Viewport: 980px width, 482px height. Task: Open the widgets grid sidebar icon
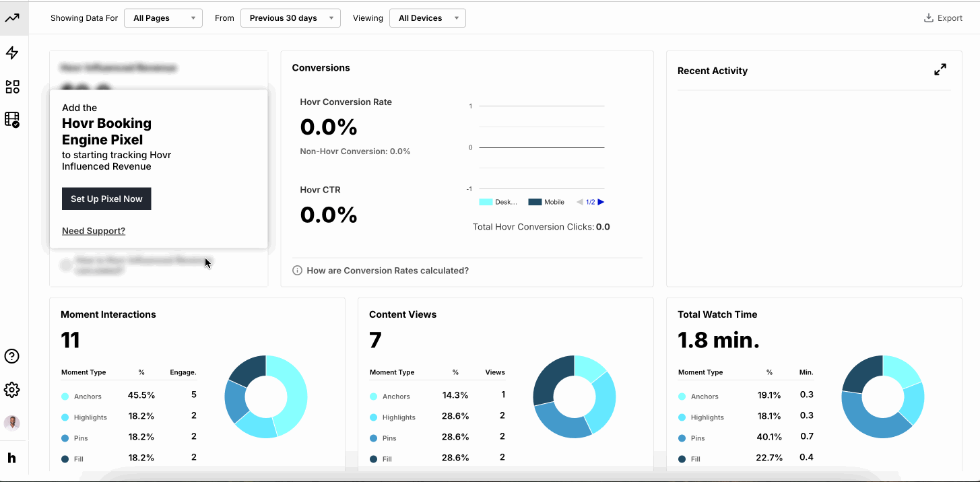coord(12,87)
